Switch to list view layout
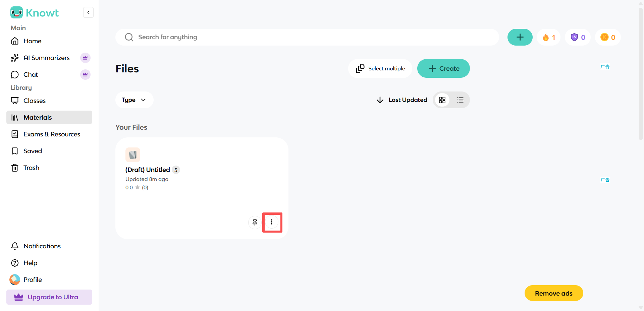The image size is (644, 311). tap(460, 100)
